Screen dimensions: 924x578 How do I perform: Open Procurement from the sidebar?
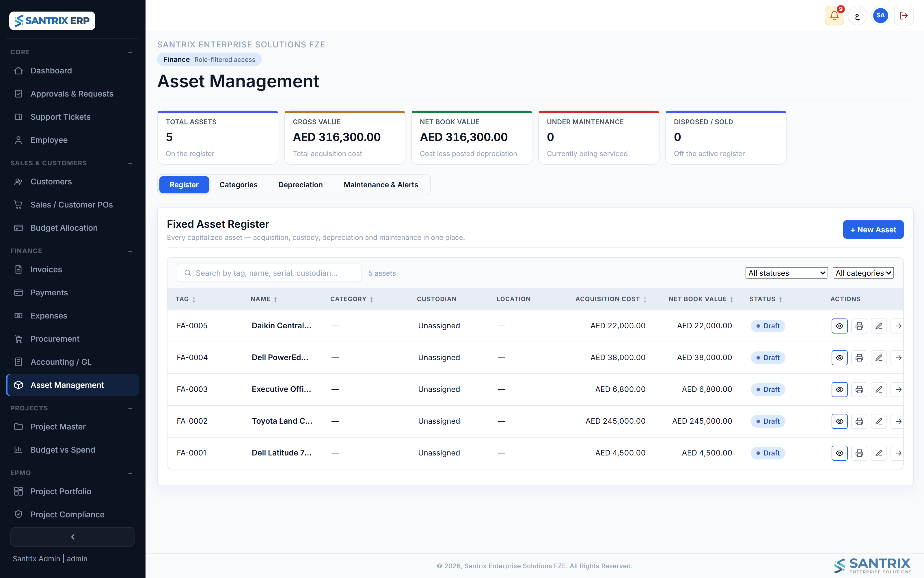[72, 339]
